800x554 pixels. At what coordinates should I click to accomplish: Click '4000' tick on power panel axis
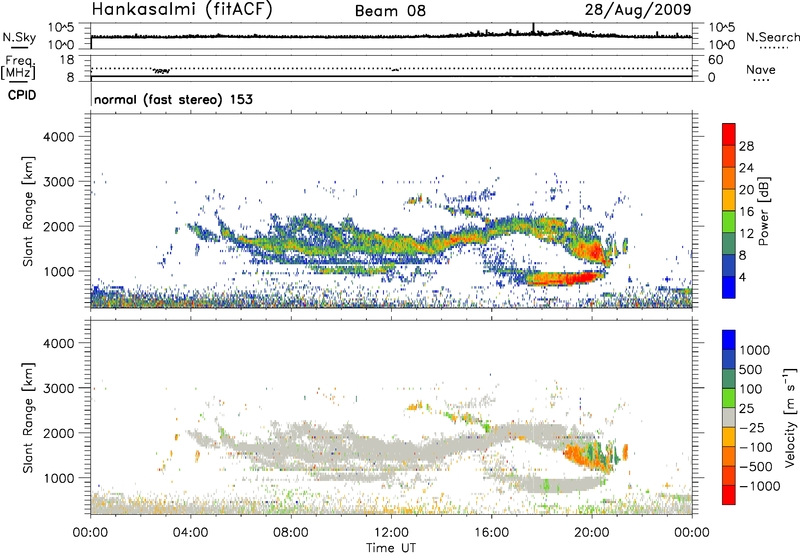coord(59,137)
